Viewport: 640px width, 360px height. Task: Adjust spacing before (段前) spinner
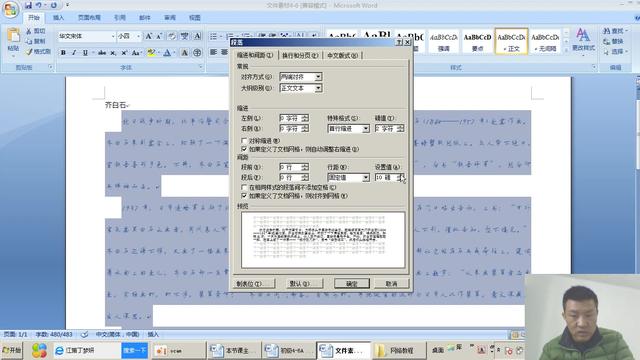(x=305, y=167)
